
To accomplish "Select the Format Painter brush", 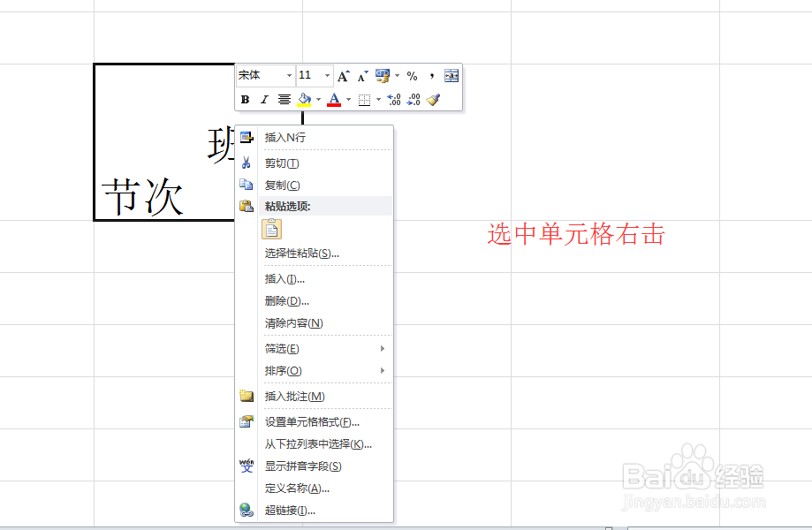I will 433,99.
